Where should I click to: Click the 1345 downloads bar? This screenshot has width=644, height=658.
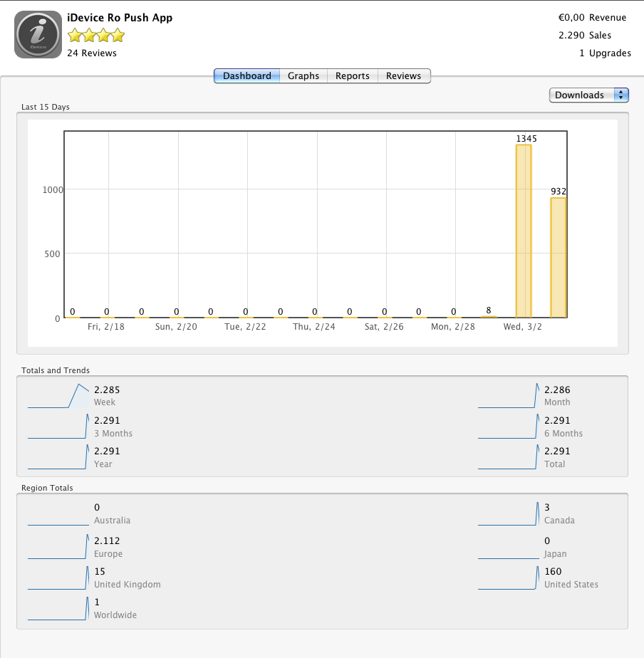click(x=524, y=231)
